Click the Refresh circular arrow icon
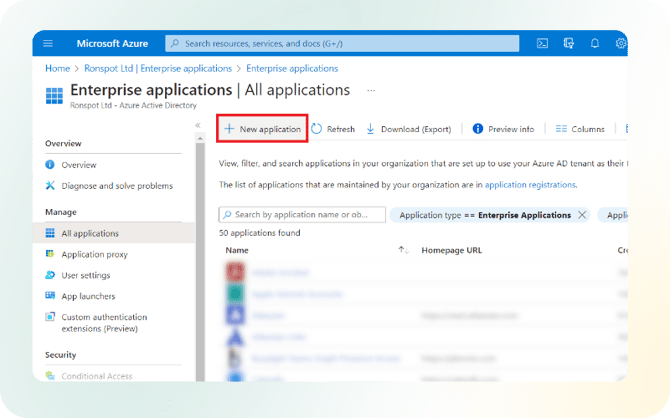Viewport: 670px width, 418px height. click(x=316, y=129)
